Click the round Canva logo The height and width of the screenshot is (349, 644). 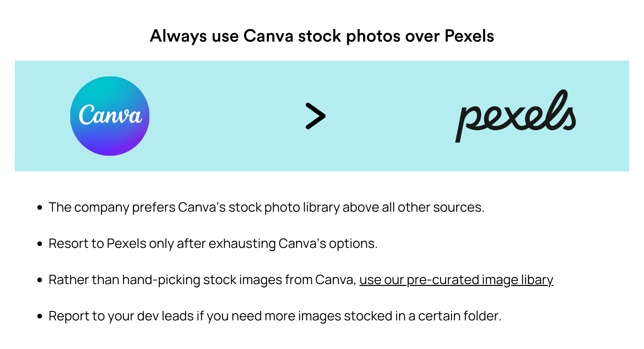click(110, 116)
